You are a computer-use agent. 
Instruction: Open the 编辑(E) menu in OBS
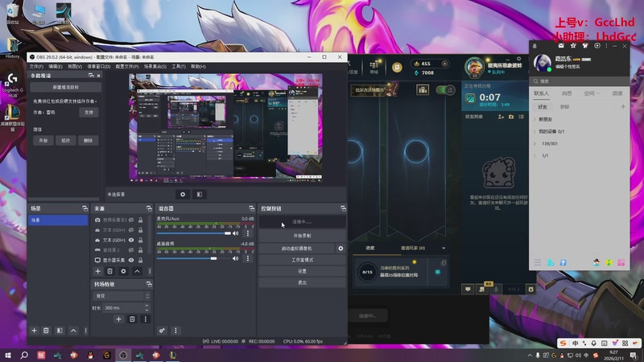[56, 67]
